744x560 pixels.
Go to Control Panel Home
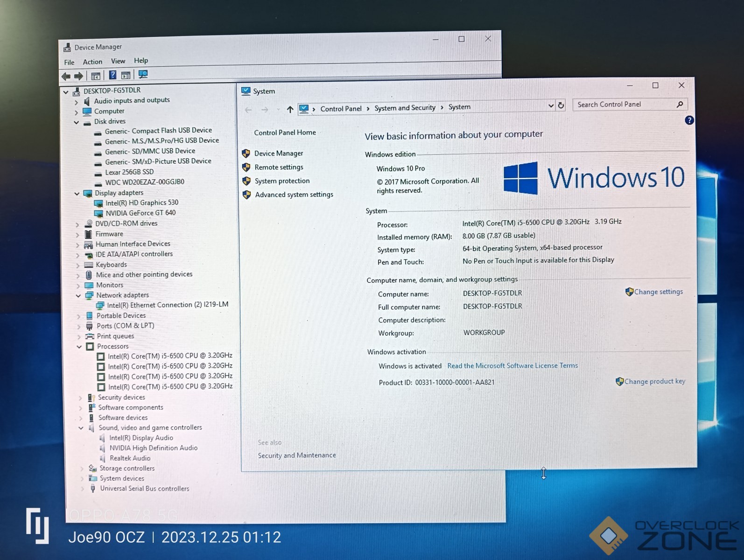[x=285, y=133]
